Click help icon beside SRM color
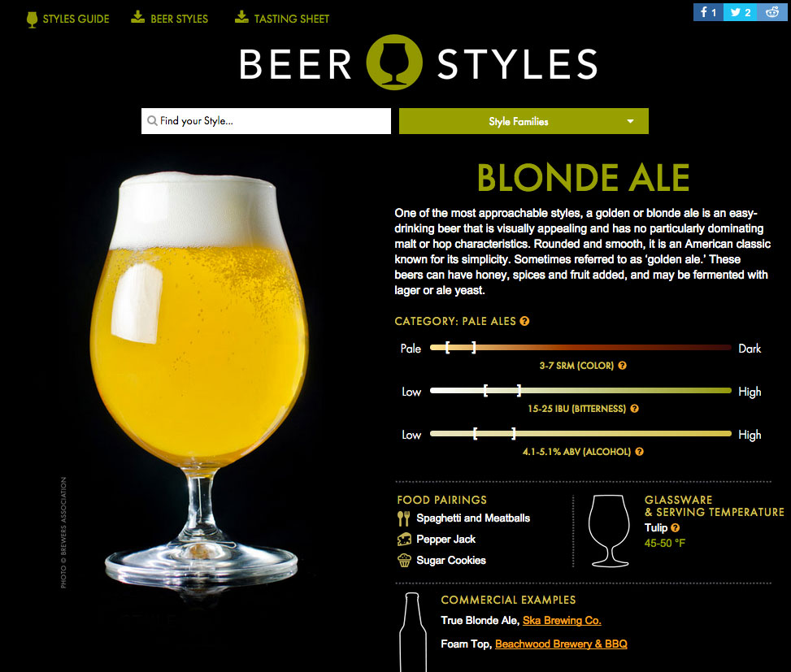This screenshot has height=672, width=791. click(x=623, y=366)
